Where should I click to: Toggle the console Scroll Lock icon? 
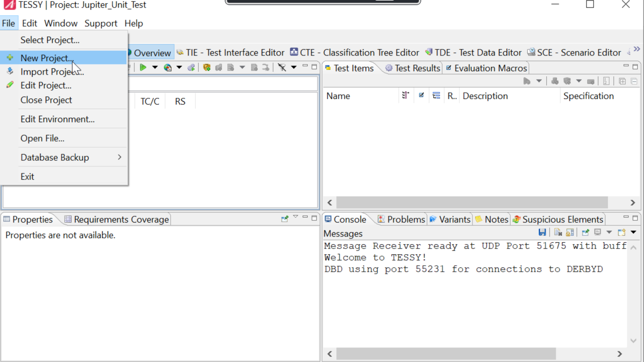click(x=570, y=232)
